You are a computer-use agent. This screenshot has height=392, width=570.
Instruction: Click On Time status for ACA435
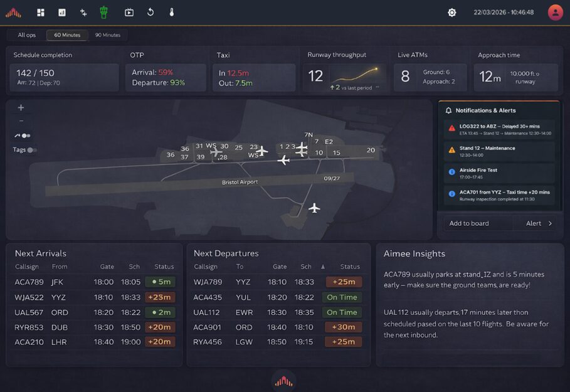tap(342, 297)
